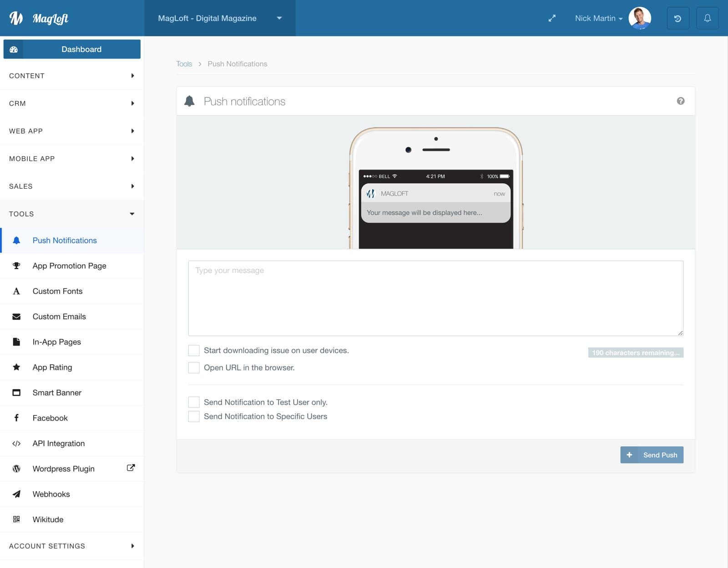Click Push Notifications breadcrumb text
The width and height of the screenshot is (728, 568).
click(238, 64)
